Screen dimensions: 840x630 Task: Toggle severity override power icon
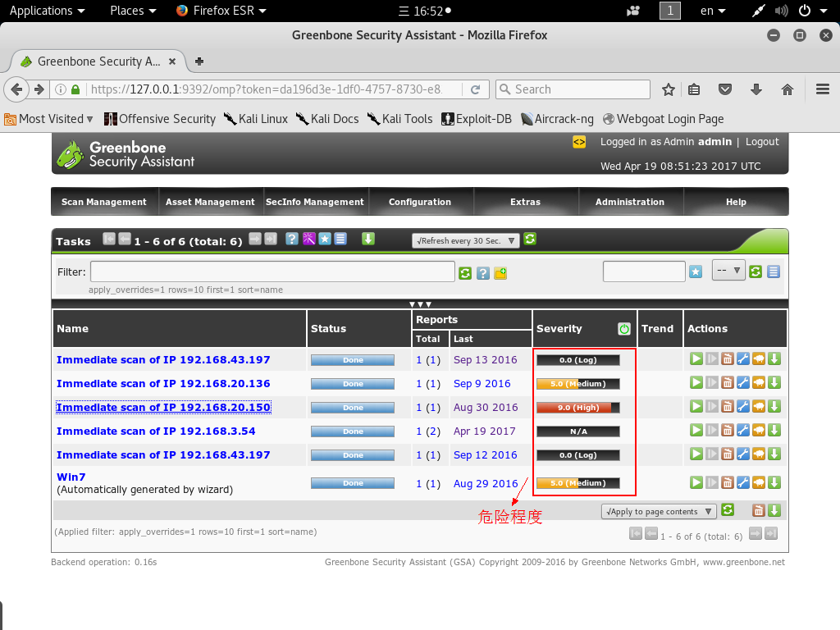pos(624,329)
